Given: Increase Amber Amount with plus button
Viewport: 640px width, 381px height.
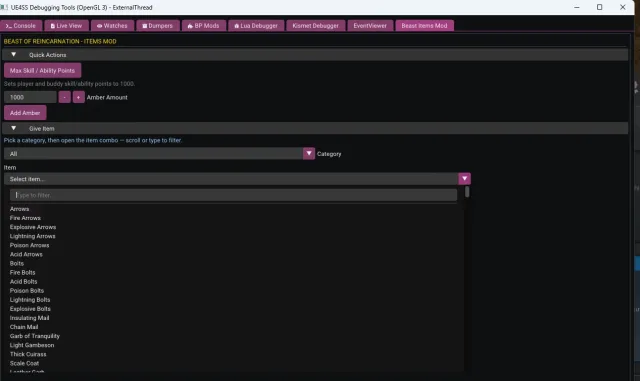Looking at the screenshot, I should click(78, 97).
